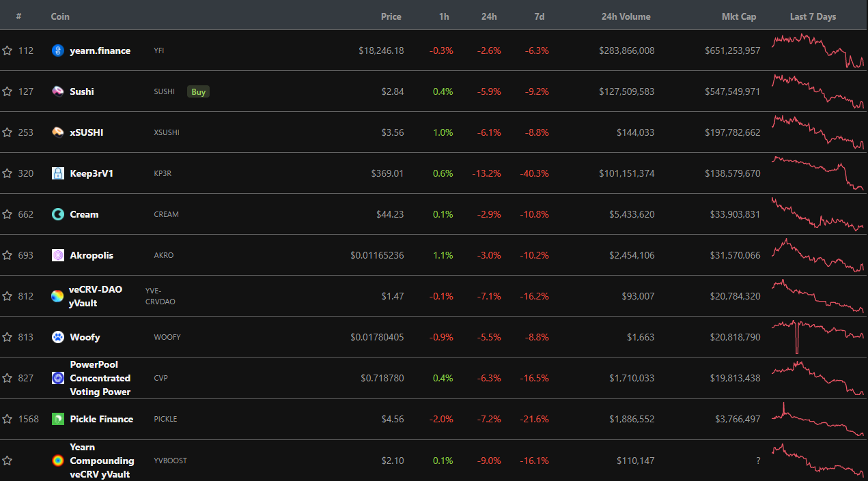Toggle star for Yearn Compounding veCRV yVault
Screen dimensions: 868x481
(x=7, y=461)
